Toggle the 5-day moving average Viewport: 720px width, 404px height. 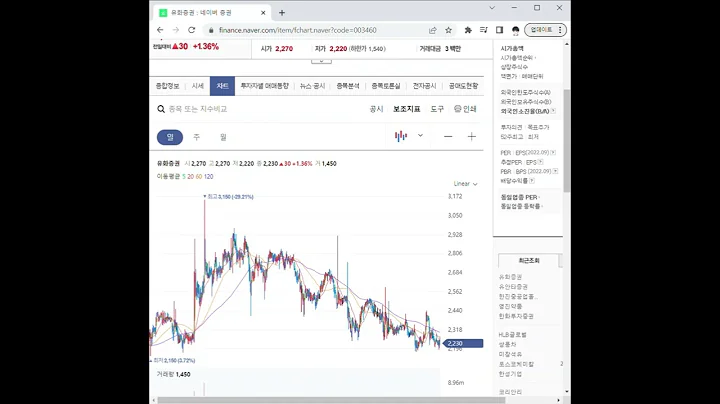(184, 176)
